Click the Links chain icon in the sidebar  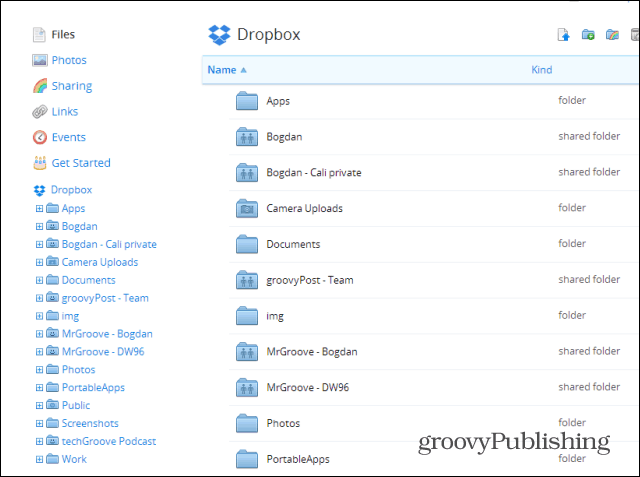click(40, 111)
